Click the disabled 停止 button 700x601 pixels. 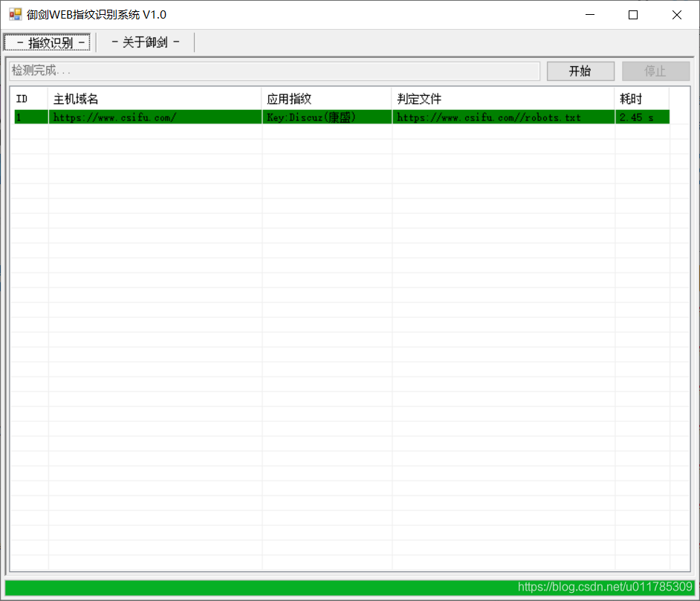click(656, 71)
